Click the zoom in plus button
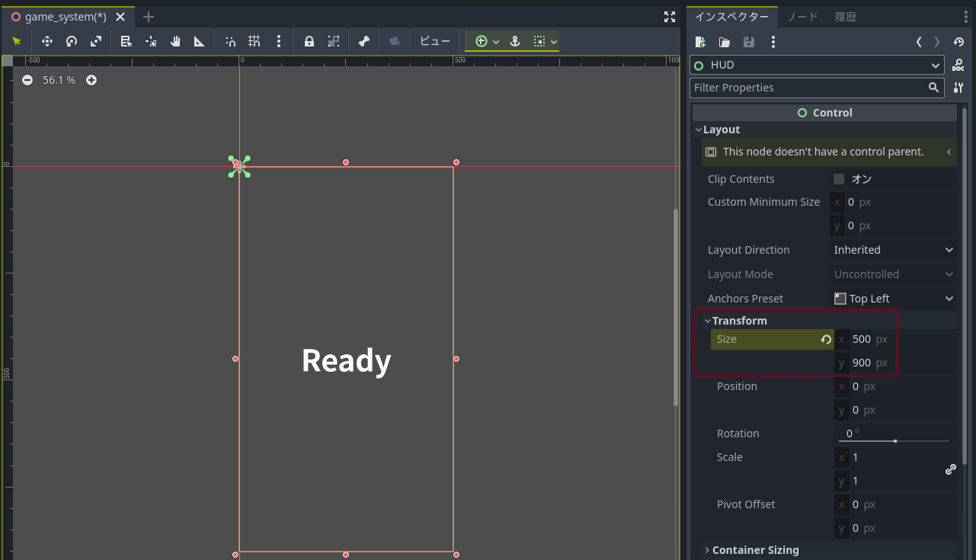 click(91, 80)
